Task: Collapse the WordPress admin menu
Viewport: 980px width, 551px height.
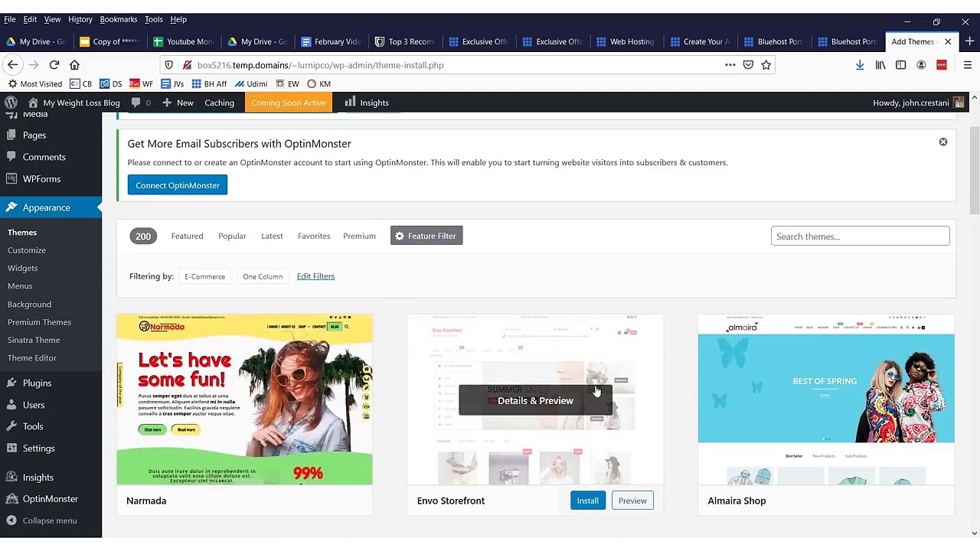Action: point(49,520)
